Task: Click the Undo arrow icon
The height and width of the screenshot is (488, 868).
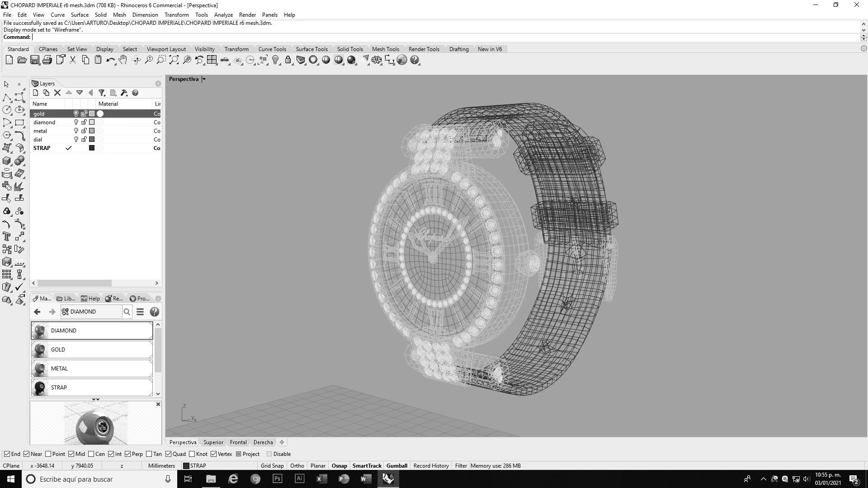Action: tap(110, 60)
